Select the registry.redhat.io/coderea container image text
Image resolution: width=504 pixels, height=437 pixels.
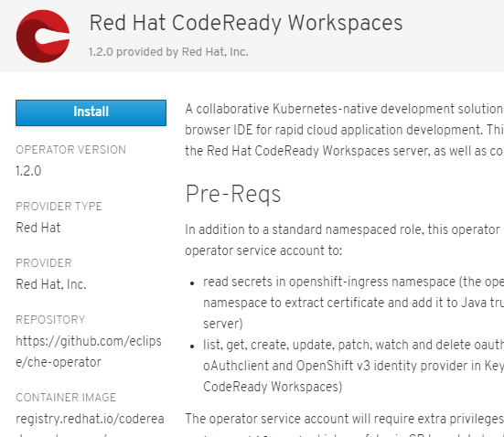tap(90, 419)
